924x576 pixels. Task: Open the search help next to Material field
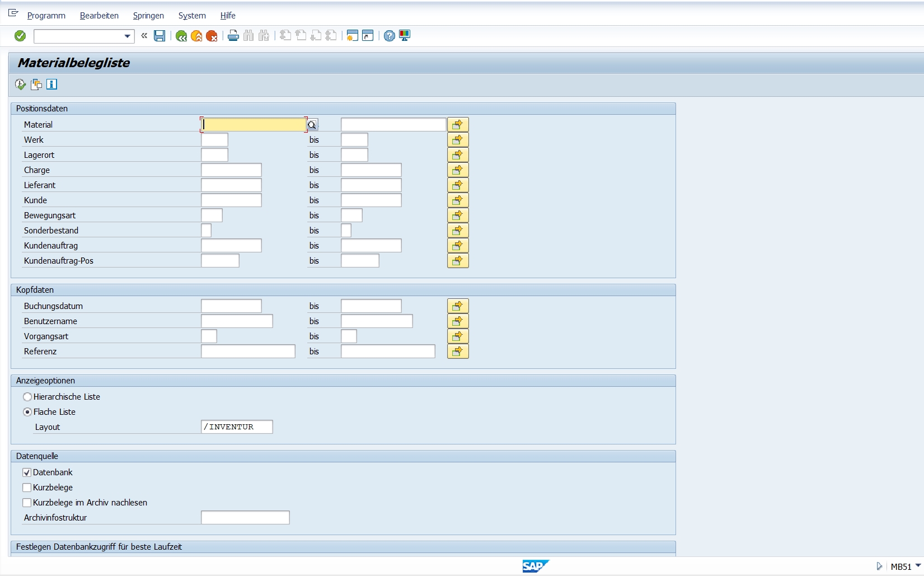(312, 125)
